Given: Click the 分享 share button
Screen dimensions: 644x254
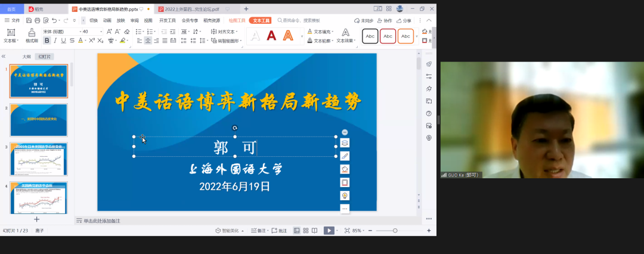Looking at the screenshot, I should (x=404, y=20).
